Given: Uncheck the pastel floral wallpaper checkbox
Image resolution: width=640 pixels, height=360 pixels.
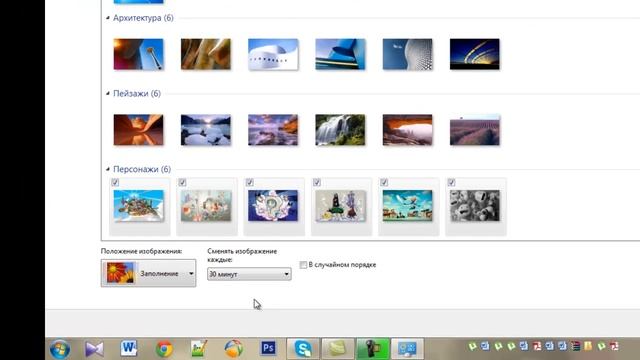Looking at the screenshot, I should pos(182,182).
